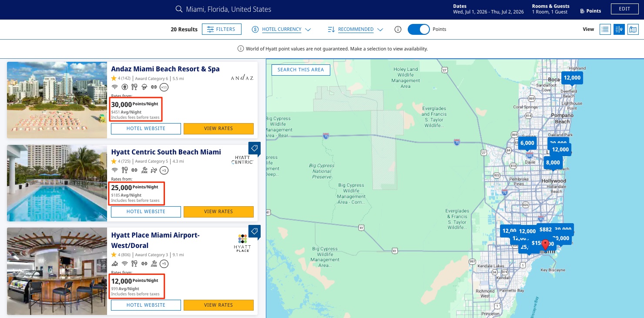Image resolution: width=644 pixels, height=318 pixels.
Task: Click the Hyatt Centric restaurant amenity icon
Action: 124,170
